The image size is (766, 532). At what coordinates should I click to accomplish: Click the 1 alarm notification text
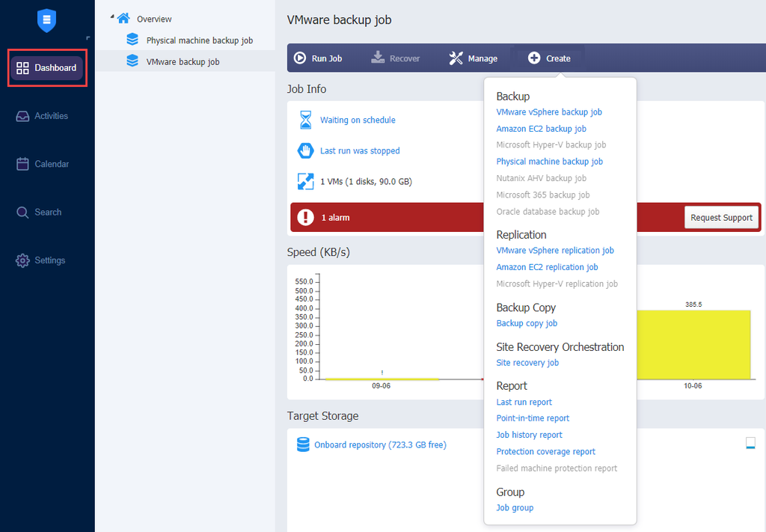pos(335,218)
